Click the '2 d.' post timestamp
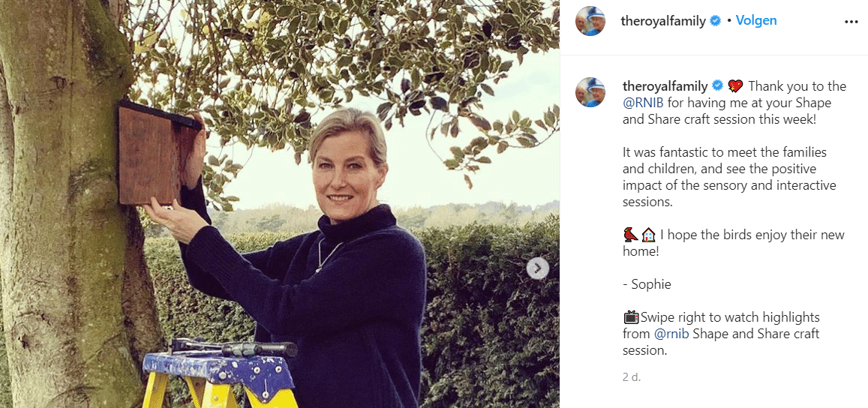 click(x=632, y=377)
